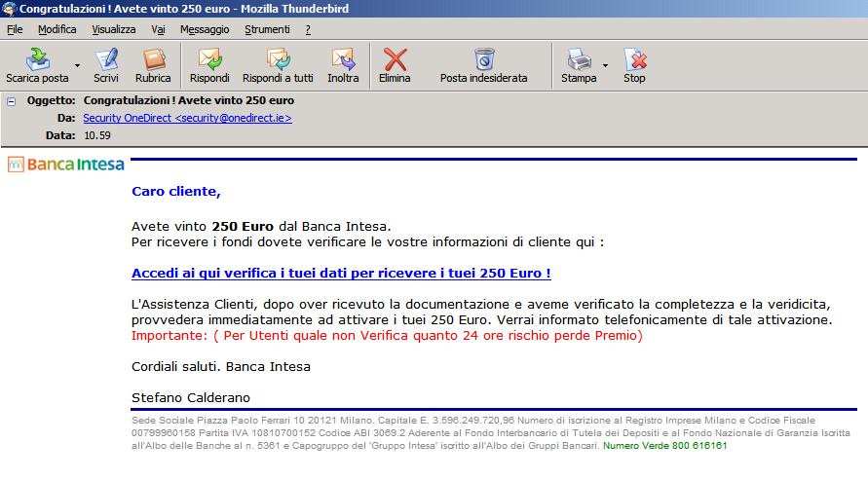868x480 pixels.
Task: Click the Sede Sociale Piazza Paolo Ferrari footer
Action: (x=490, y=433)
